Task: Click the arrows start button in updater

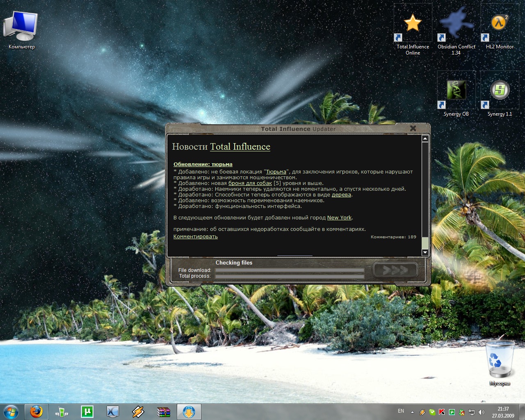Action: [395, 270]
